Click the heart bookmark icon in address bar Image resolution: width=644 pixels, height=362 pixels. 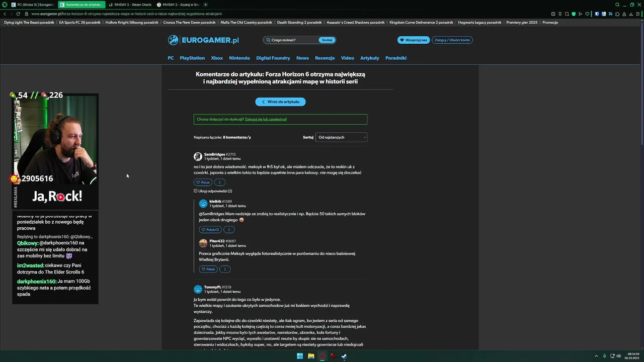pyautogui.click(x=587, y=14)
